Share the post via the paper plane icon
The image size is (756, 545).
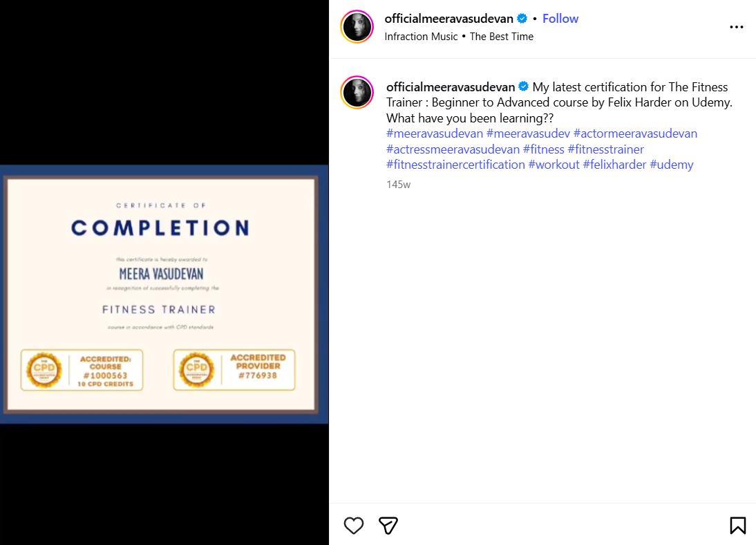tap(388, 526)
